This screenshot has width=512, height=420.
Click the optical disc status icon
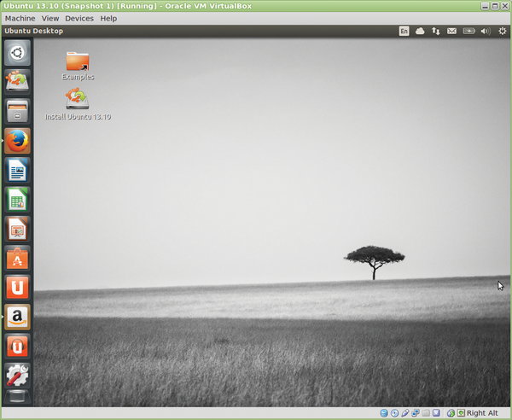394,413
